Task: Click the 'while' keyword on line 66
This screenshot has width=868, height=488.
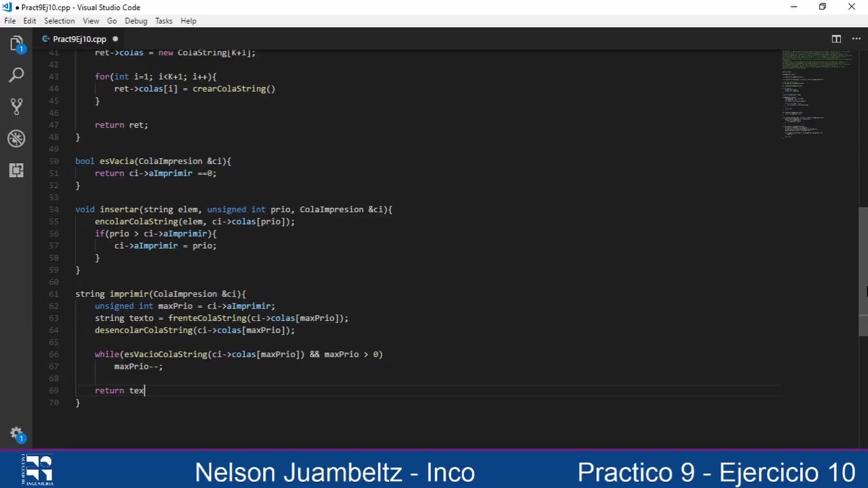Action: (107, 354)
